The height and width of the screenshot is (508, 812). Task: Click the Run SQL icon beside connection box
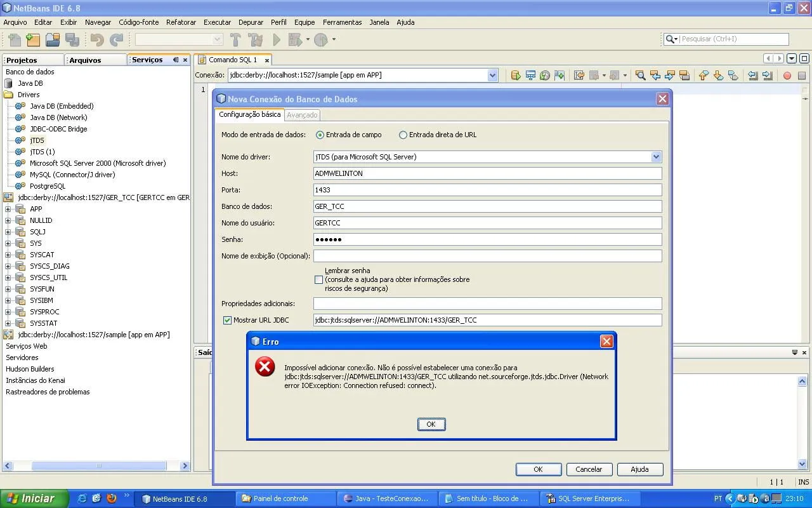[516, 76]
